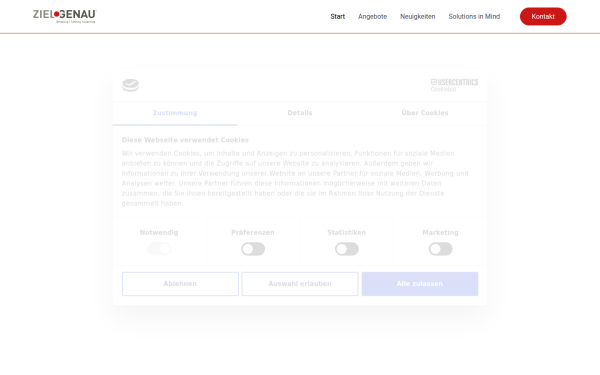Screen dimensions: 600x375
Task: Click heading 'Diese Webseite verwendet Cookies'
Action: tap(185, 140)
